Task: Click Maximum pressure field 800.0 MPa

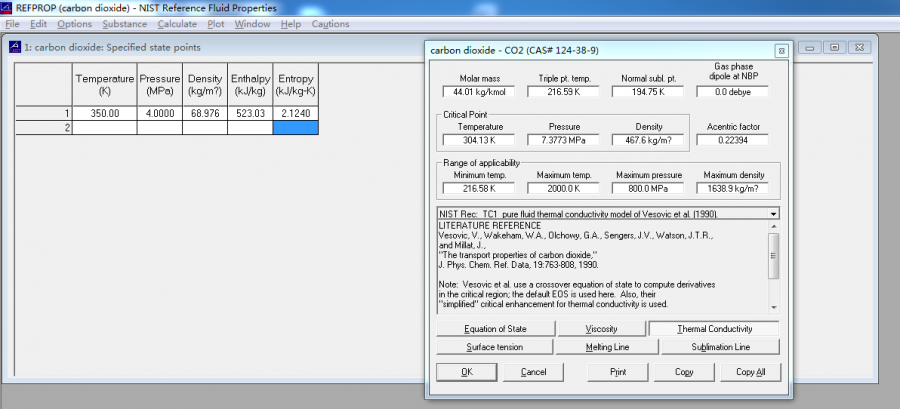Action: pyautogui.click(x=647, y=188)
